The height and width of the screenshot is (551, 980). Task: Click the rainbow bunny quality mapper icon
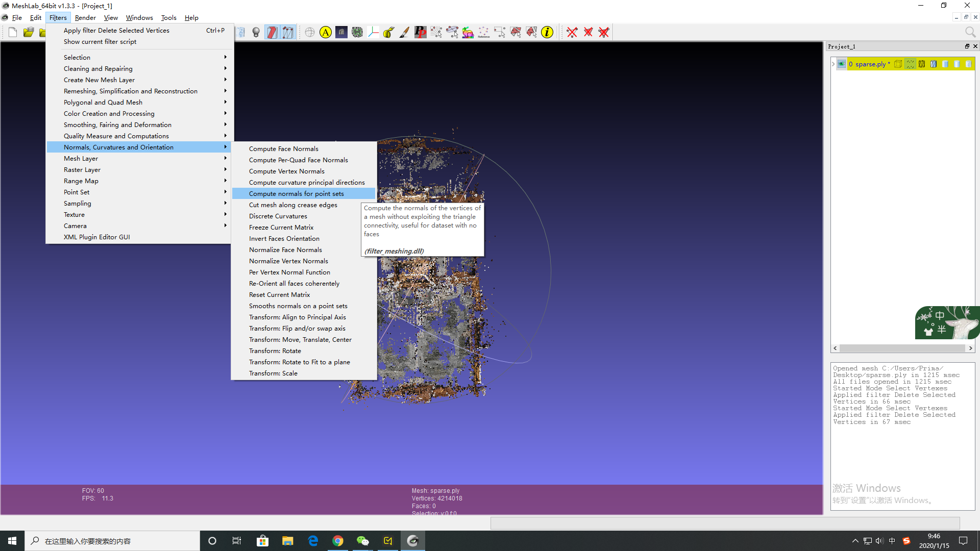click(468, 33)
